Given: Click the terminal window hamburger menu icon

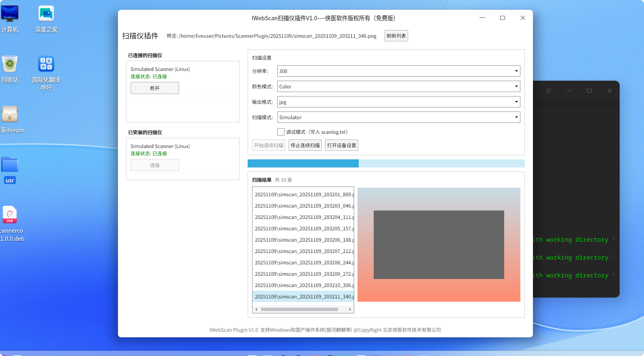Looking at the screenshot, I should [x=549, y=91].
